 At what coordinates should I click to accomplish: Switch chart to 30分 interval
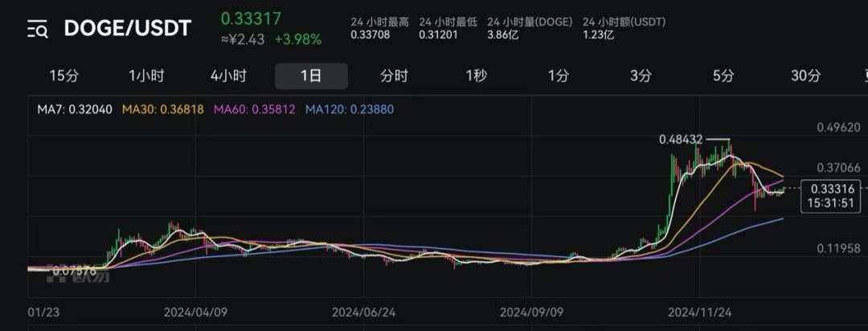805,76
